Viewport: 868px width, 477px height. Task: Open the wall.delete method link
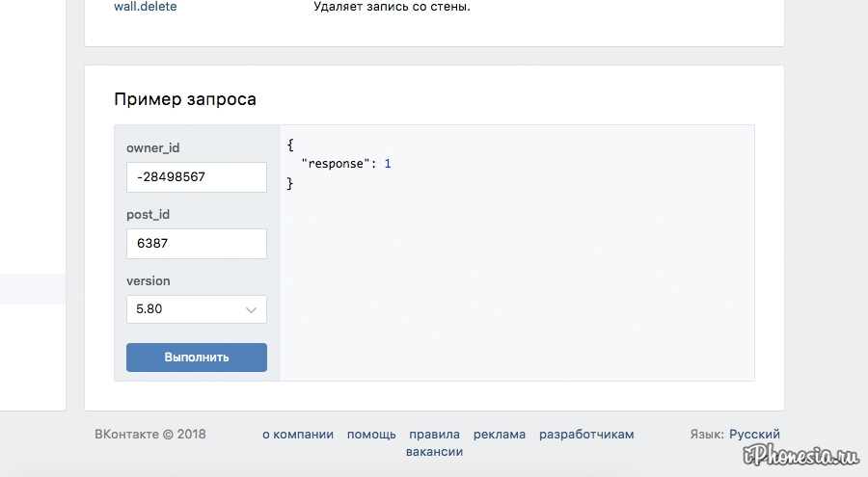tap(145, 7)
